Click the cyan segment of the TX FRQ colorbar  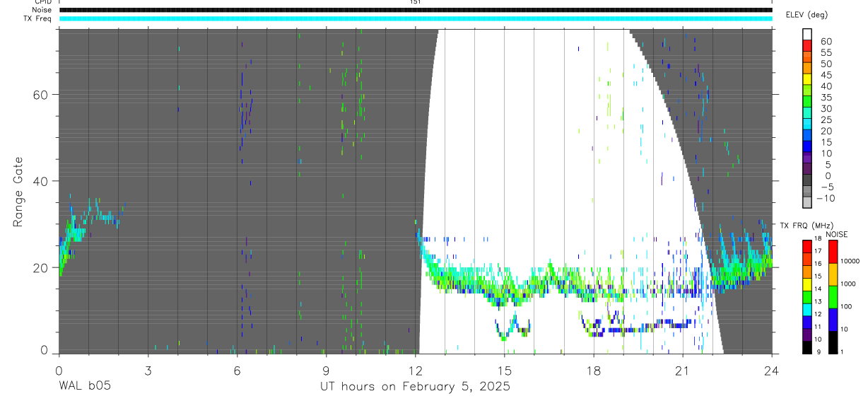point(807,310)
